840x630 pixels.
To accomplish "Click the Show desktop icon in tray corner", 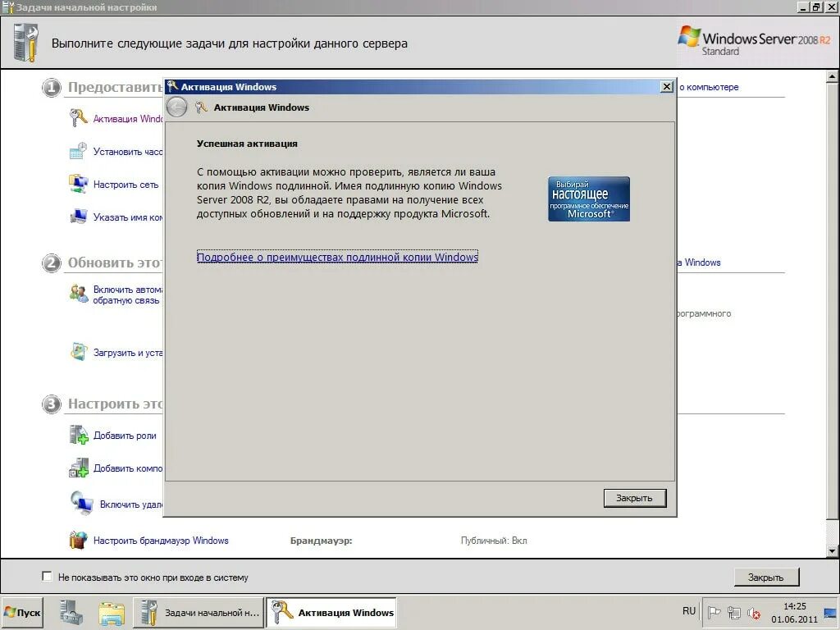I will (x=830, y=612).
